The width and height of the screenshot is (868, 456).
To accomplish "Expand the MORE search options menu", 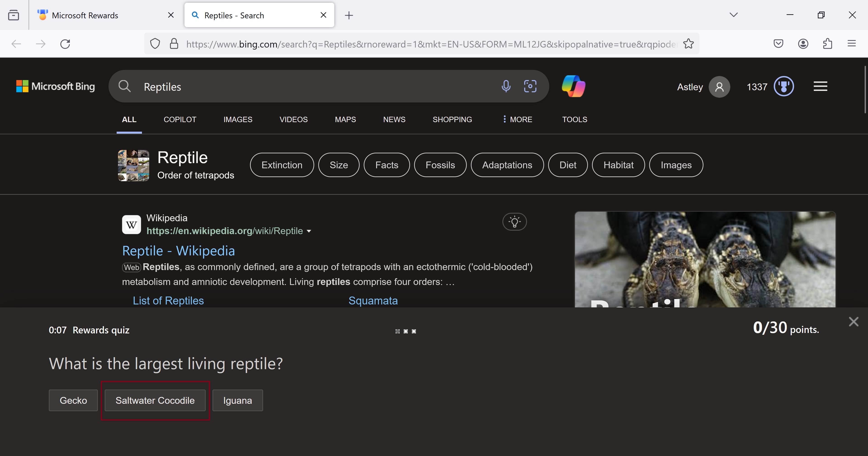I will coord(517,119).
